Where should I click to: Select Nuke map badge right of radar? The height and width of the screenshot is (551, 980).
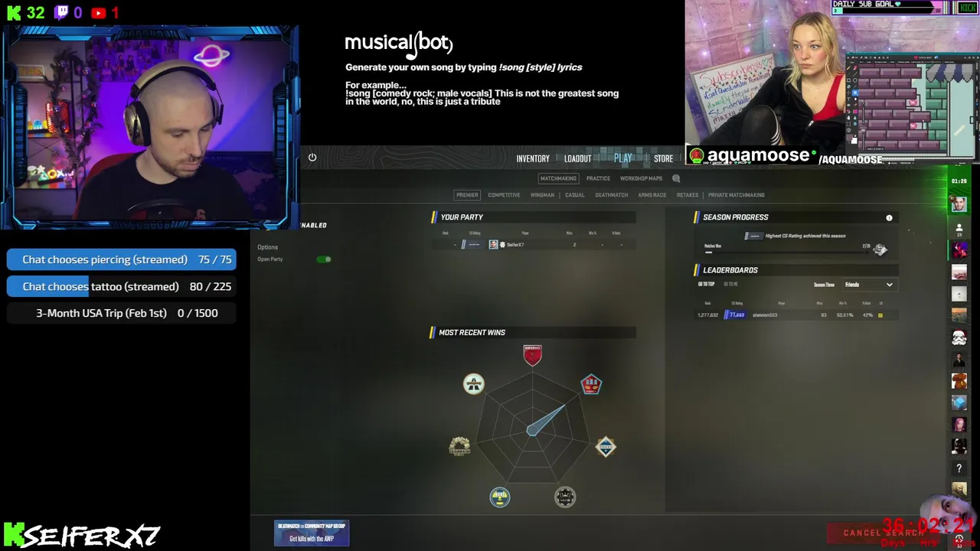pyautogui.click(x=606, y=446)
